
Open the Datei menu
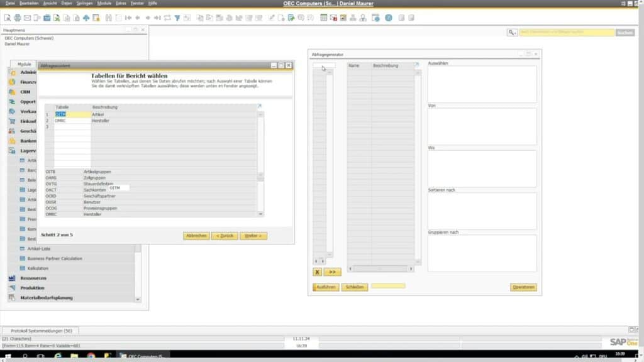click(x=10, y=3)
